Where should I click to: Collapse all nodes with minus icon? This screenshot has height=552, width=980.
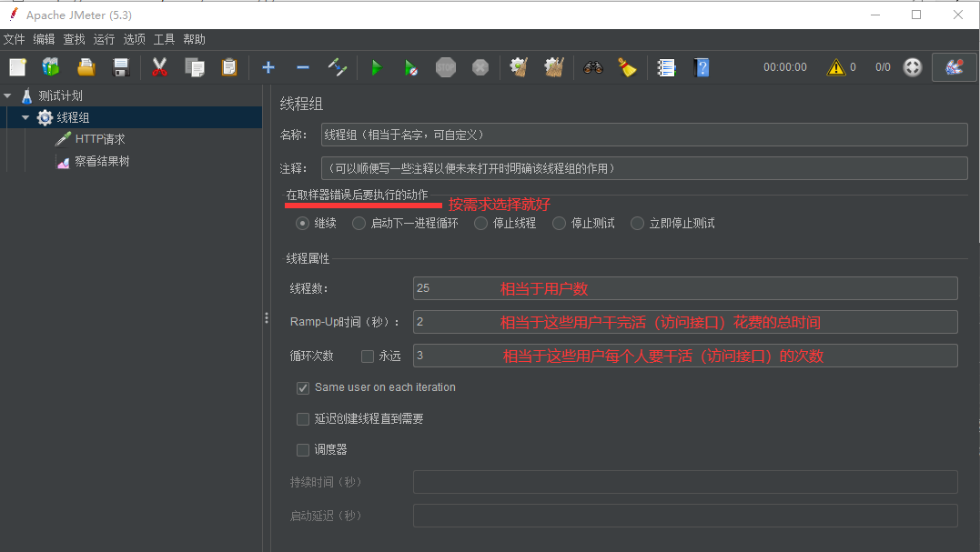[x=303, y=67]
